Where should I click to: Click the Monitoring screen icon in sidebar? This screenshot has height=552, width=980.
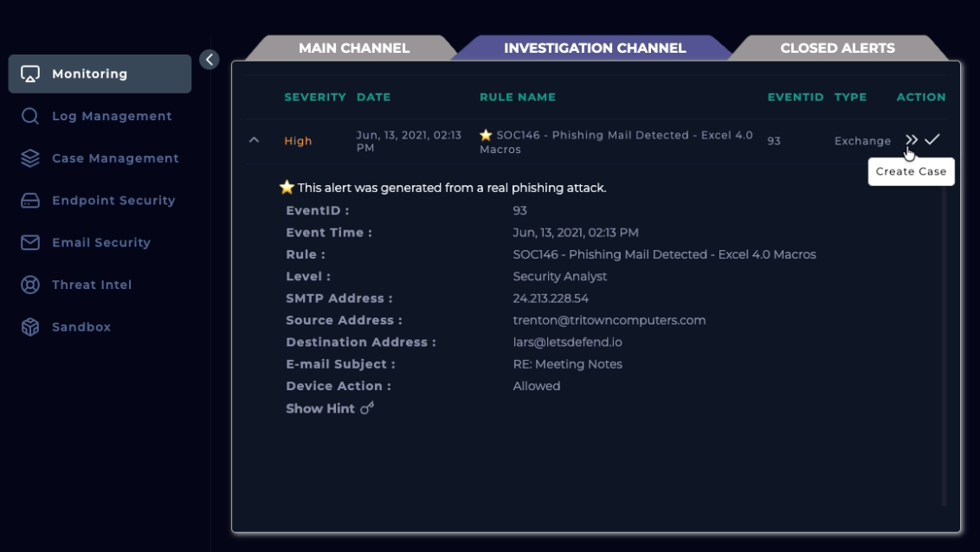pos(30,74)
